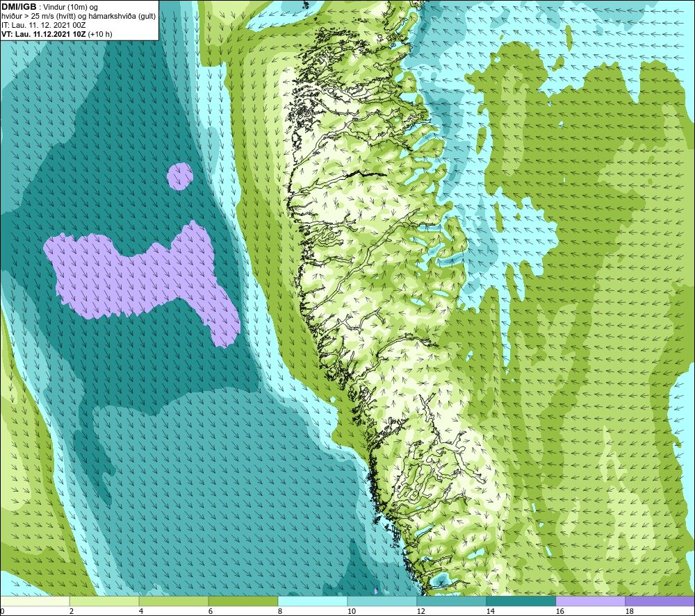Click the legend label "14"

[x=490, y=611]
